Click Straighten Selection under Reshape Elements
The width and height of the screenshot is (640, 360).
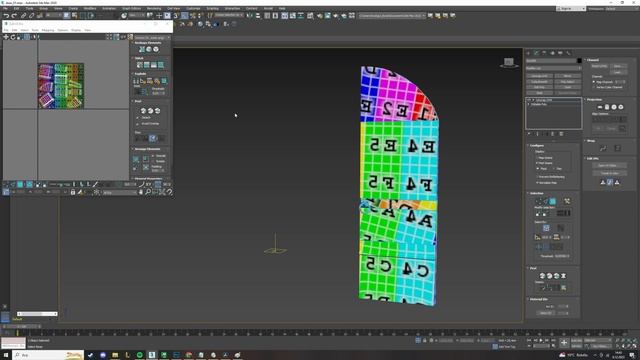[x=142, y=49]
